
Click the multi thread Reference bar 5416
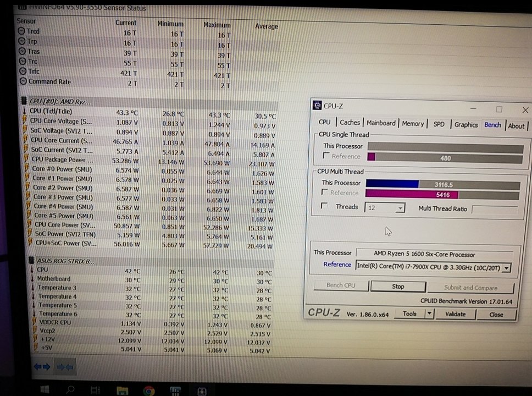pyautogui.click(x=442, y=195)
